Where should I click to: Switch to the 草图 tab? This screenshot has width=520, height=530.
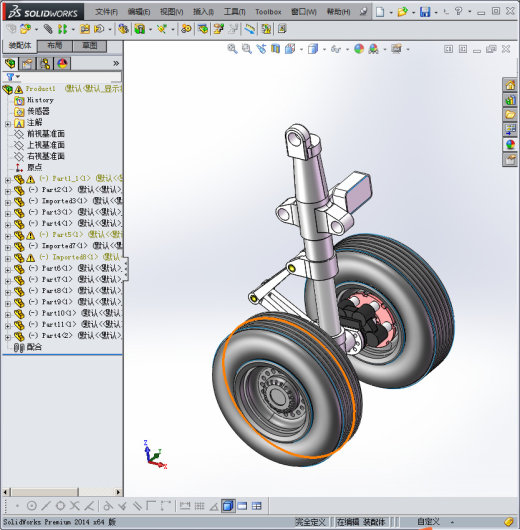(x=90, y=46)
